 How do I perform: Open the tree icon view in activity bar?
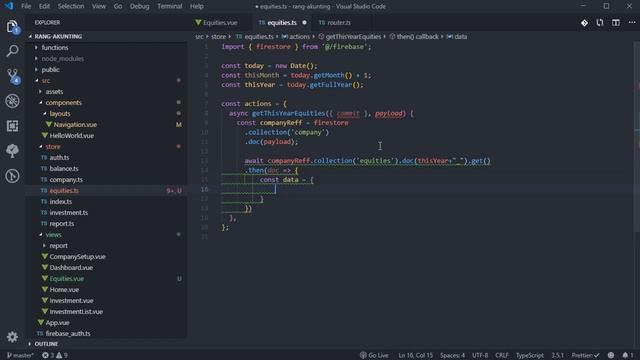click(12, 151)
